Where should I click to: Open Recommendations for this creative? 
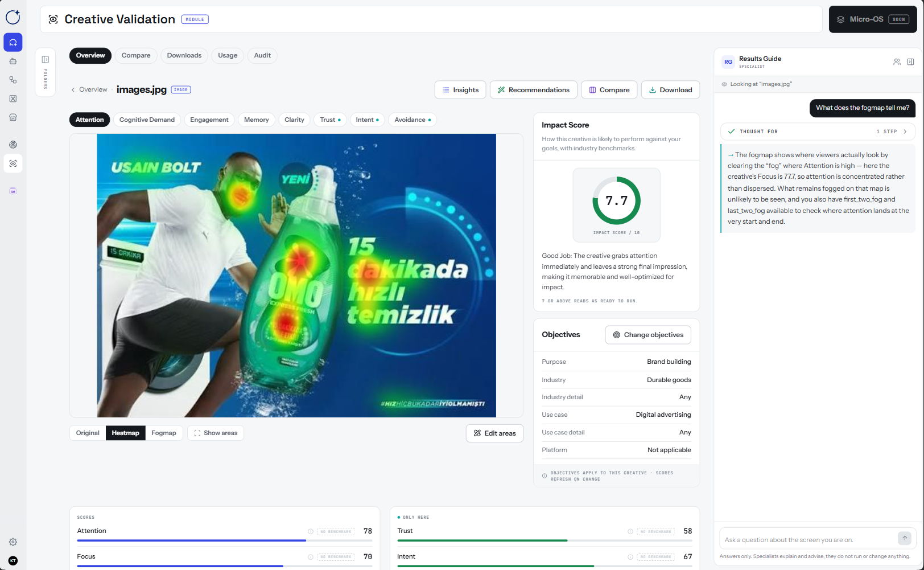coord(533,90)
